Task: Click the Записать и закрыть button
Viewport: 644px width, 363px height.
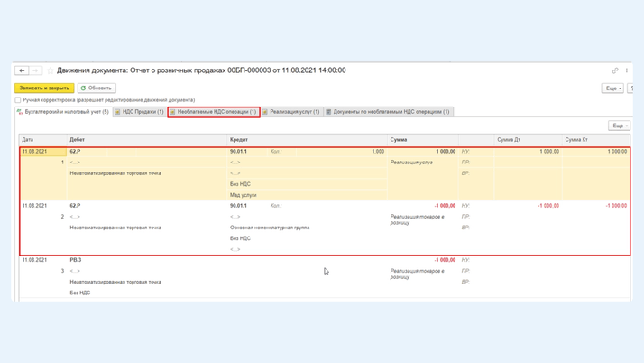Action: [44, 88]
